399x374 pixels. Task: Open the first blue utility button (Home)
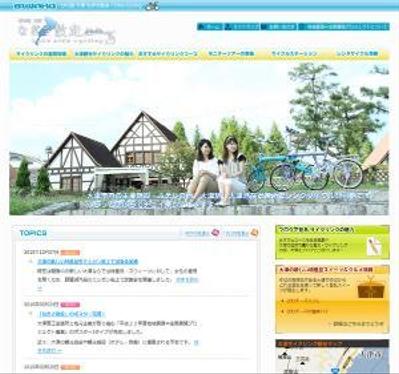210,27
